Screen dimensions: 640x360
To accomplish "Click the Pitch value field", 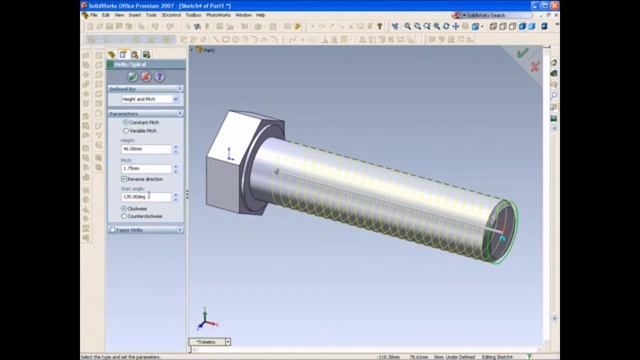I will pos(146,168).
